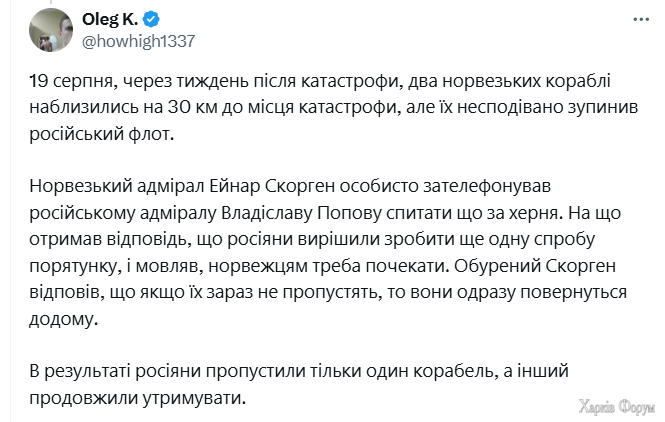665x422 pixels.
Task: Open the Oleg K. display name link
Action: [110, 19]
